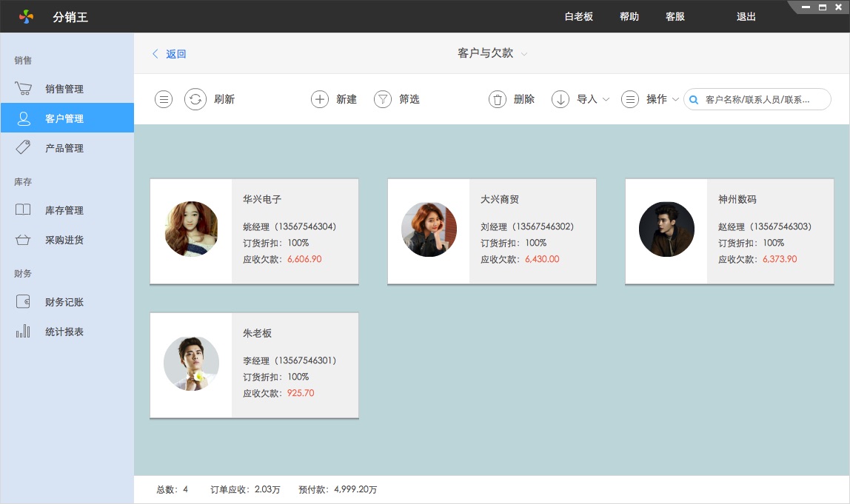
Task: Open the 华兴电子 customer card avatar
Action: click(191, 229)
